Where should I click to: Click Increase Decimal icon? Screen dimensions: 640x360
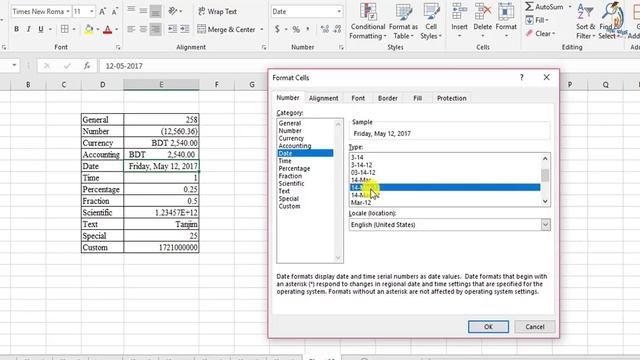[325, 29]
